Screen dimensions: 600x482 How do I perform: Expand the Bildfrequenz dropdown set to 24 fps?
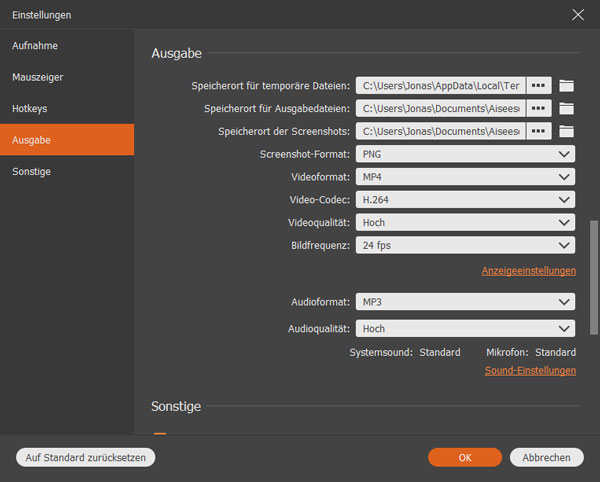tap(465, 245)
